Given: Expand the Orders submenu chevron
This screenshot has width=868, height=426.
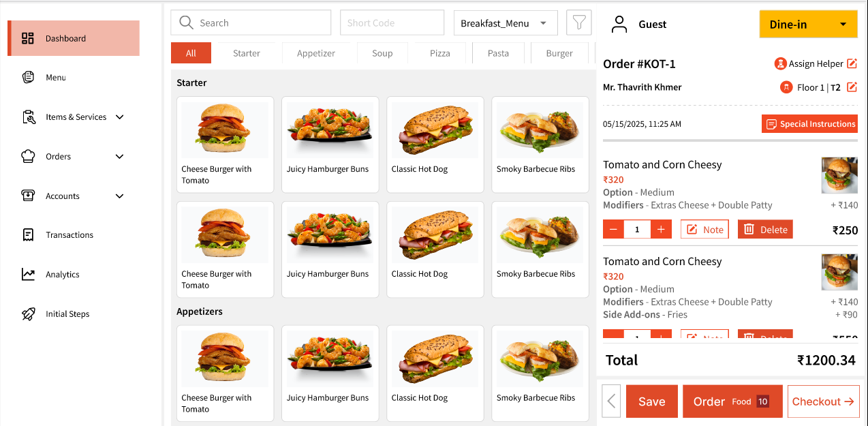Looking at the screenshot, I should pyautogui.click(x=120, y=157).
